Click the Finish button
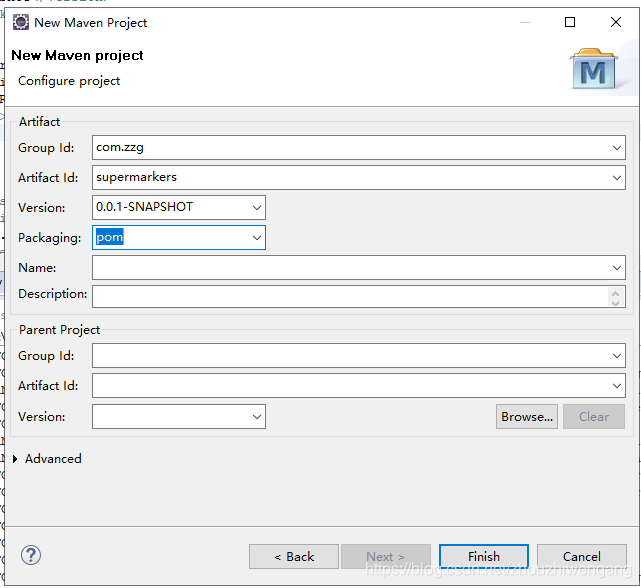This screenshot has width=641, height=588. tap(484, 557)
